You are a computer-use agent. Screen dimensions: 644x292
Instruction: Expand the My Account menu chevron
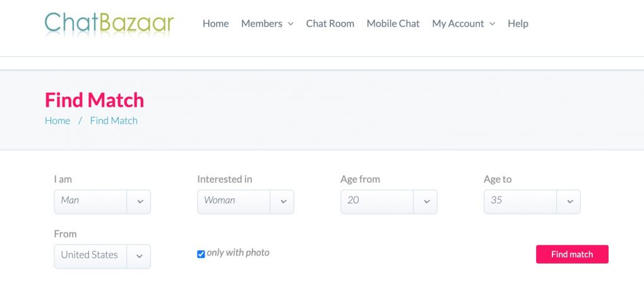pyautogui.click(x=492, y=24)
